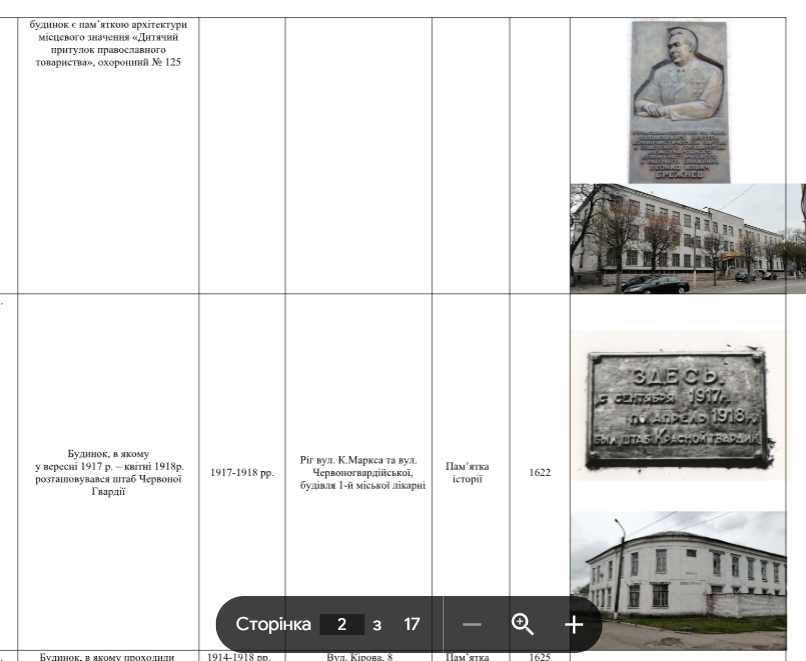This screenshot has height=661, width=806.
Task: Click the address "Вул. Кірова, 8"
Action: pos(358,656)
